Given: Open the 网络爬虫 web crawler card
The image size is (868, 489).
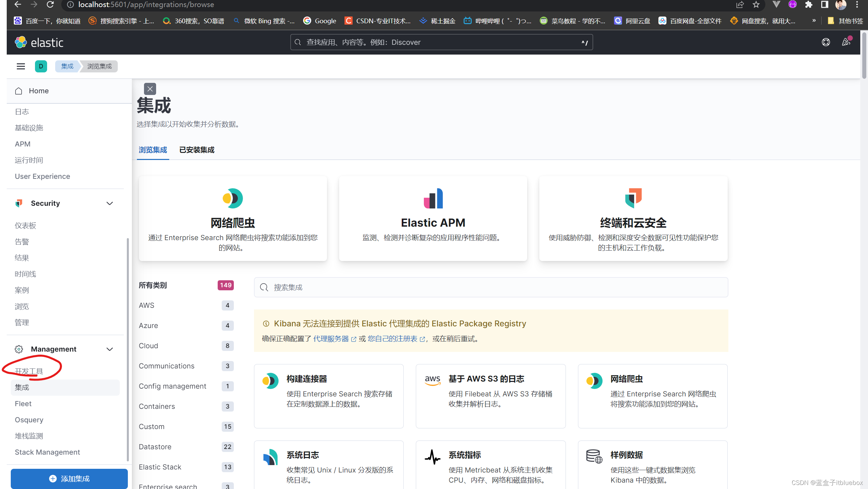Looking at the screenshot, I should [232, 219].
